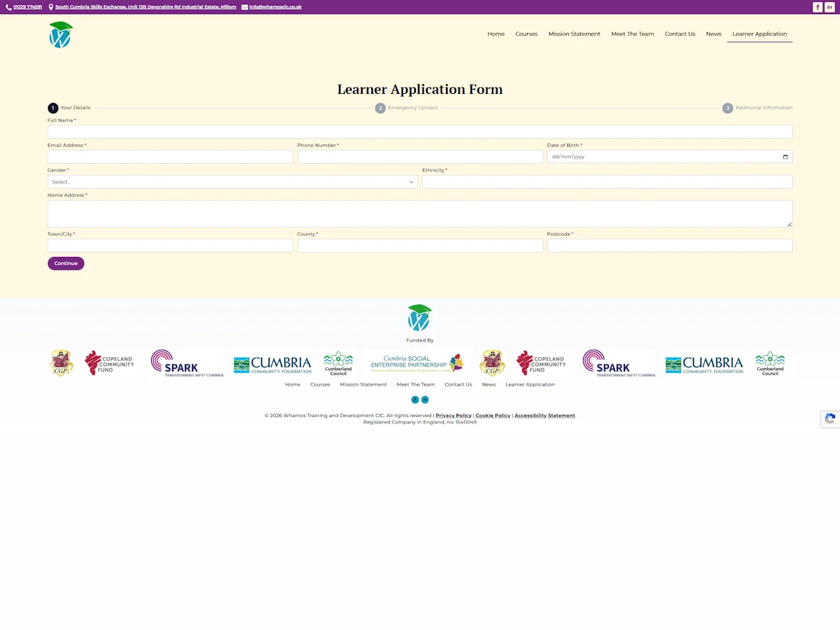Go to step 1 Your Details

(x=69, y=108)
